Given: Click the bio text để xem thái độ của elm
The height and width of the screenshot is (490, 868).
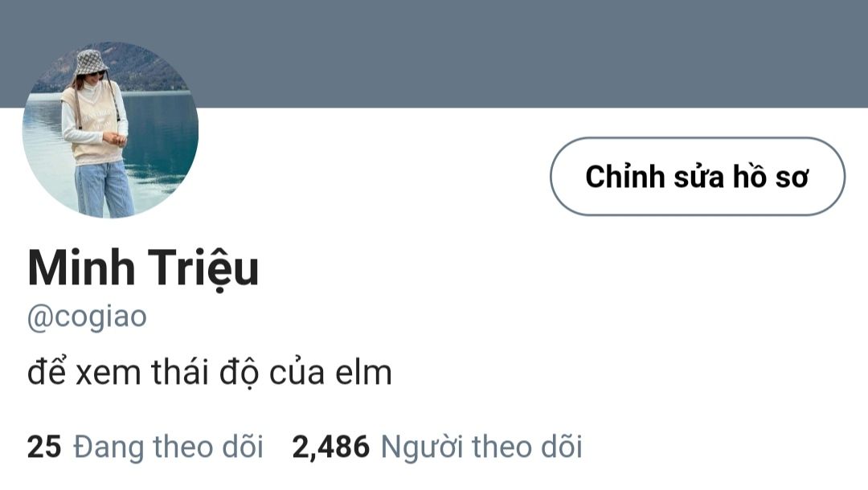Looking at the screenshot, I should (x=209, y=372).
